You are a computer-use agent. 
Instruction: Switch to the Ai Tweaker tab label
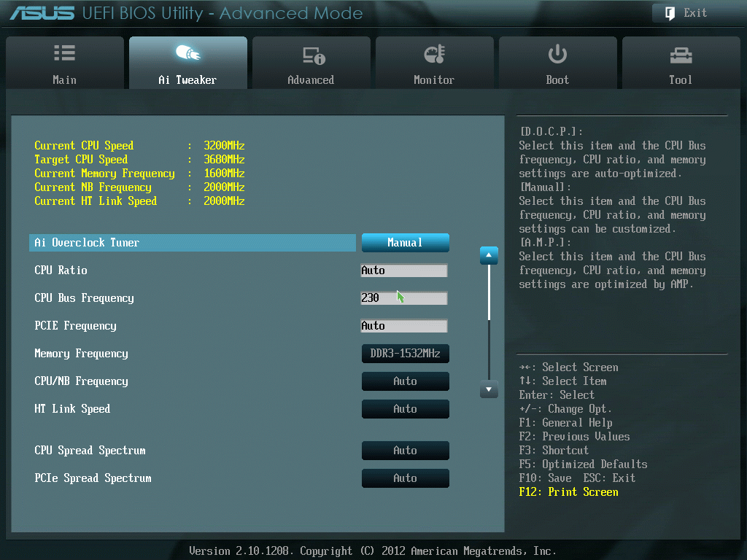[x=187, y=80]
